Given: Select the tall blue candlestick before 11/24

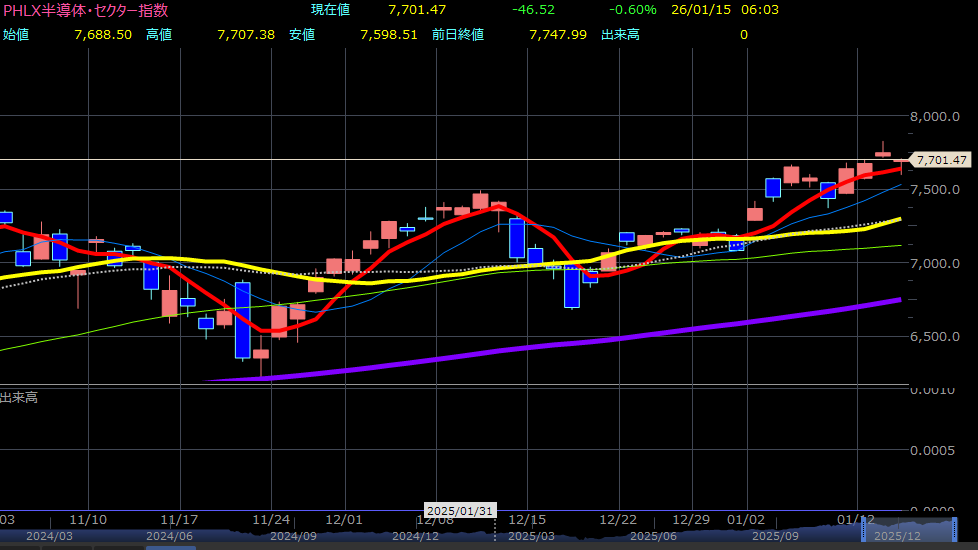Looking at the screenshot, I should pyautogui.click(x=242, y=320).
